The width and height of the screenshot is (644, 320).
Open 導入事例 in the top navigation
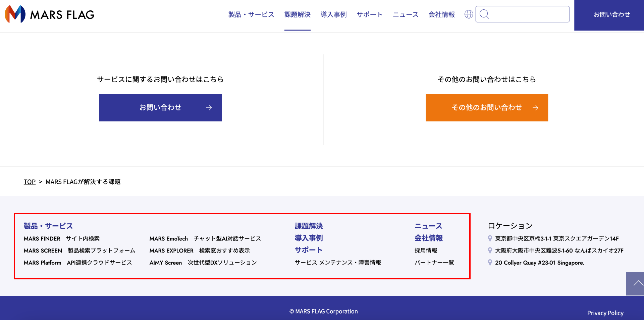coord(333,14)
